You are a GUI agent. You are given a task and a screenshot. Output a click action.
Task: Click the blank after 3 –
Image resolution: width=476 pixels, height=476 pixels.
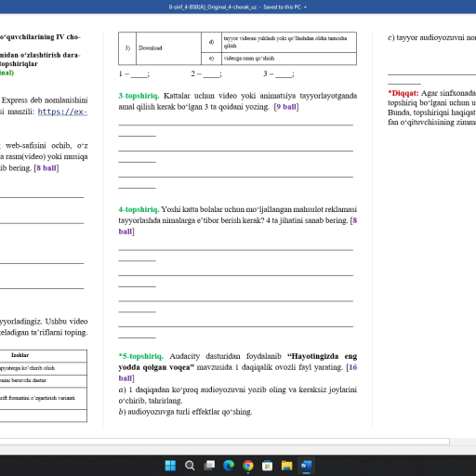coord(284,74)
